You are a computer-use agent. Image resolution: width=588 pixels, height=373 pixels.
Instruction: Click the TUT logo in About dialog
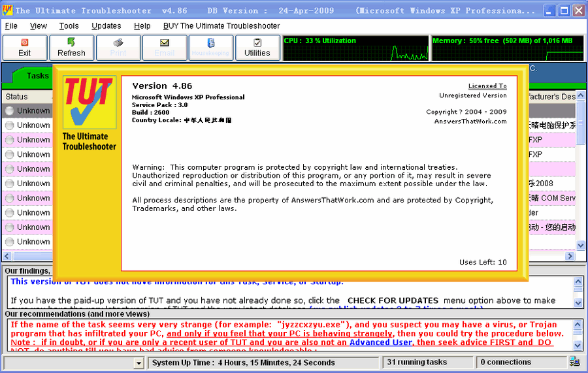coord(90,103)
